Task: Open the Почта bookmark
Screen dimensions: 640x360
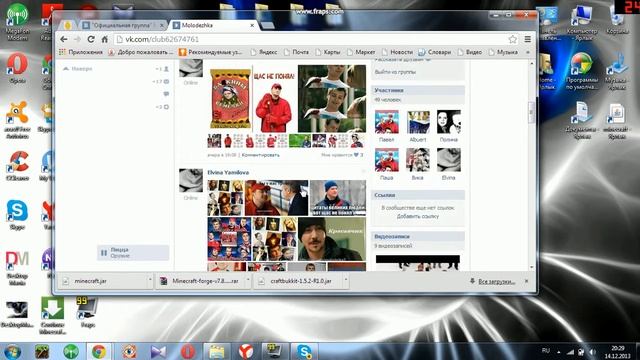Action: (297, 52)
